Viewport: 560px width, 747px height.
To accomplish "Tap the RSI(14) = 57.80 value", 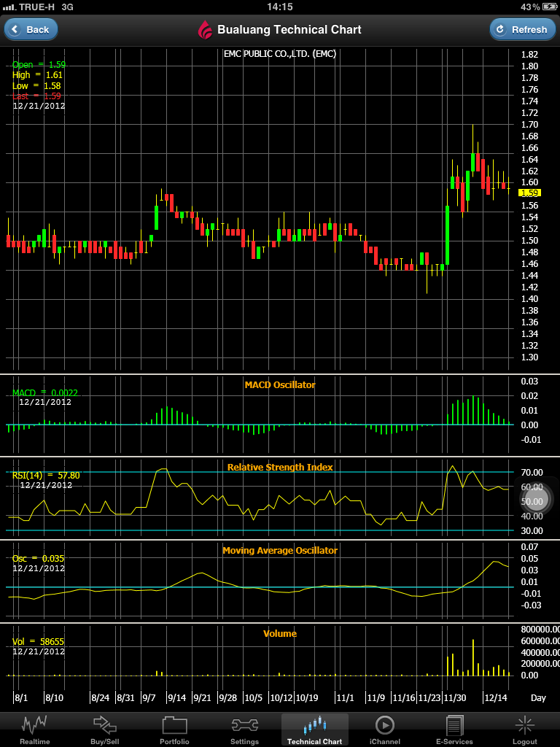I will [x=46, y=475].
